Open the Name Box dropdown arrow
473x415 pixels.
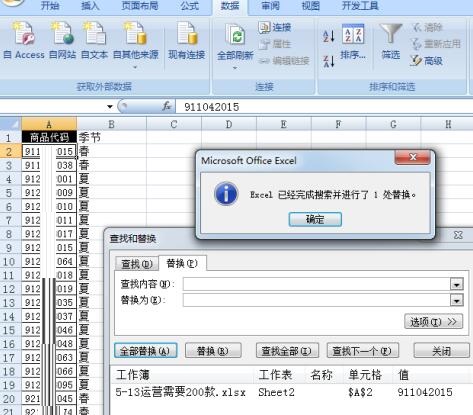[x=110, y=107]
